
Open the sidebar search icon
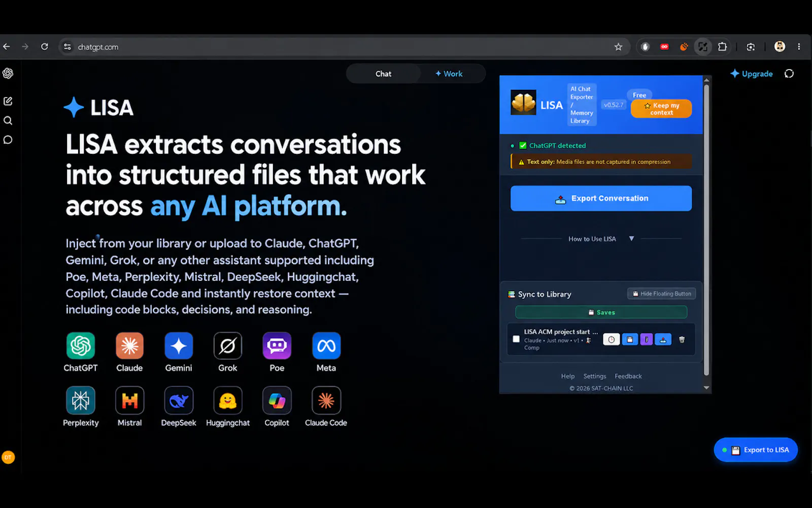[8, 120]
